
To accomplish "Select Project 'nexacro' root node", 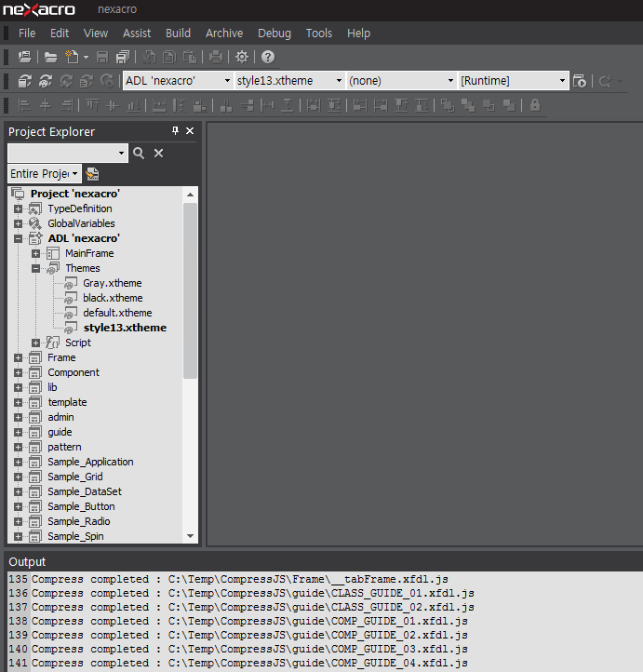I will (x=75, y=194).
